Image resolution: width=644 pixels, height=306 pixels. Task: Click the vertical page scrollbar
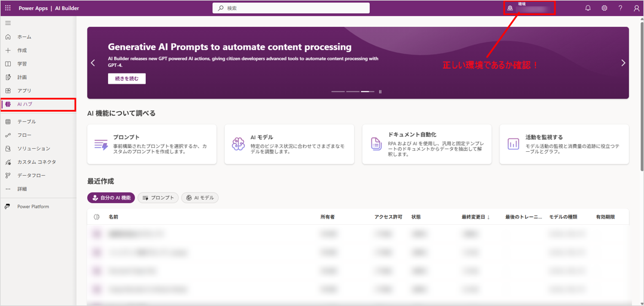click(x=642, y=120)
